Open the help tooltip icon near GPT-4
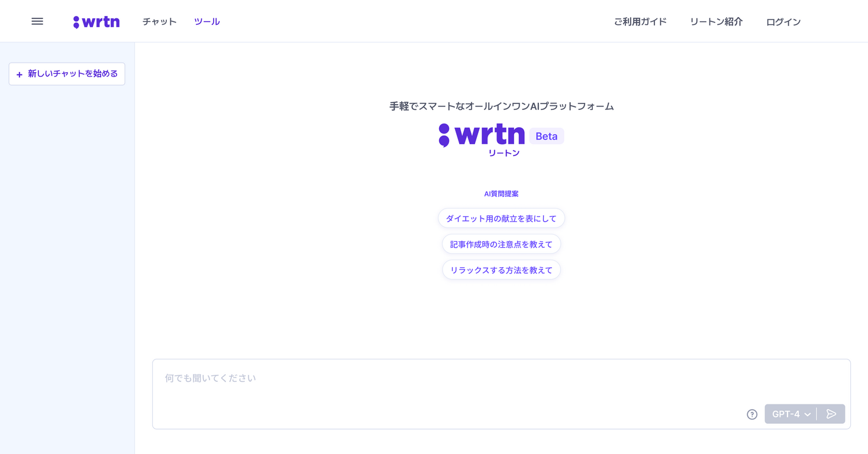The width and height of the screenshot is (868, 454). pos(751,414)
